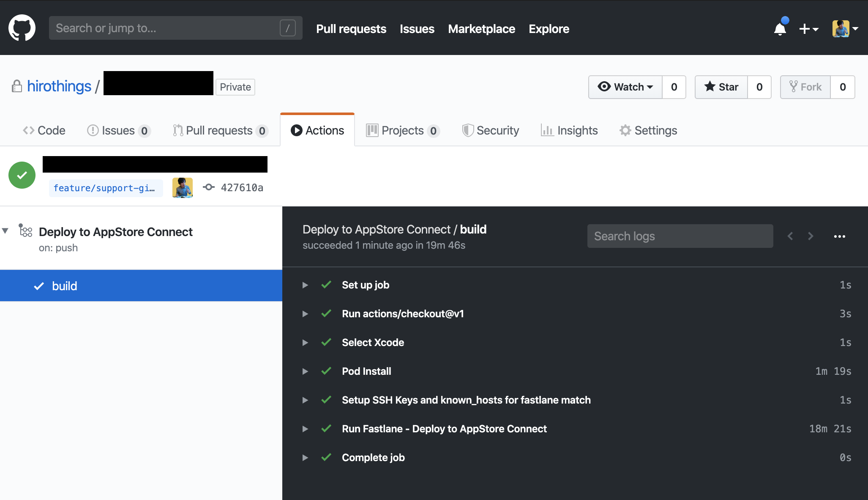Open the GitHub home logo

click(x=22, y=28)
